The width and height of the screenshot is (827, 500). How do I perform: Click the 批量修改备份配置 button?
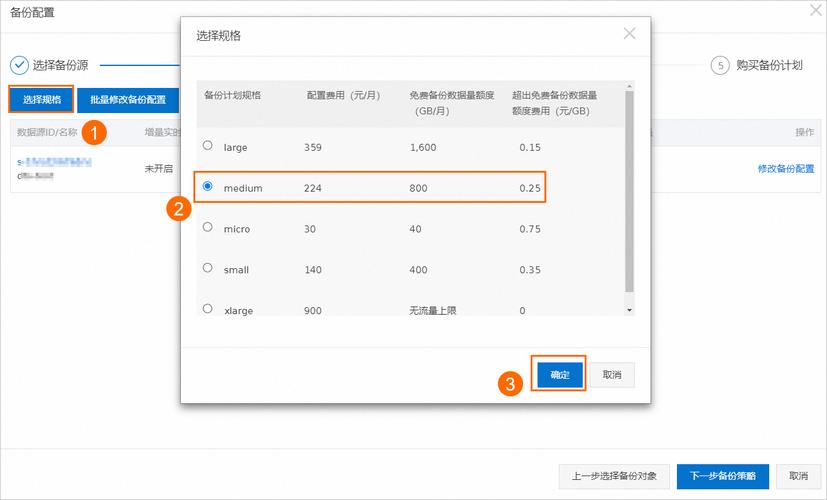(128, 100)
